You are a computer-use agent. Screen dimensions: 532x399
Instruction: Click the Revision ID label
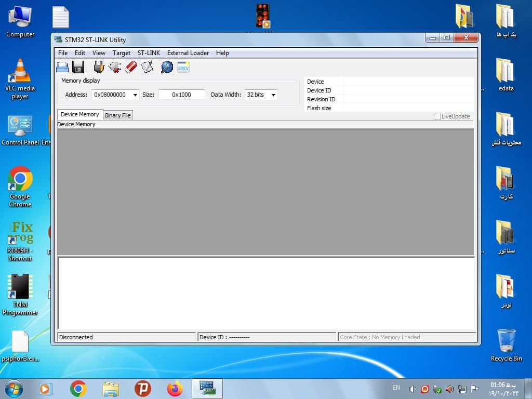click(321, 99)
